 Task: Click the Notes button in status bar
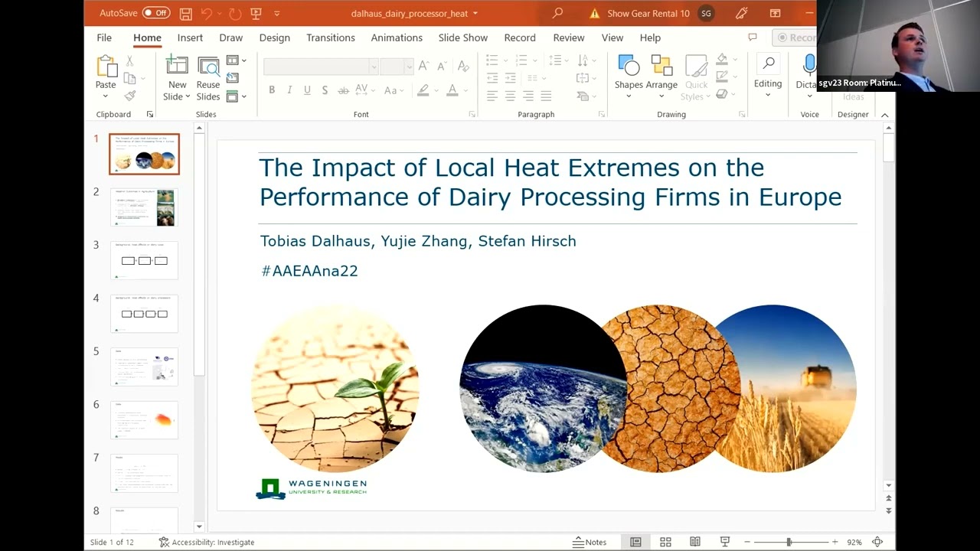tap(590, 542)
